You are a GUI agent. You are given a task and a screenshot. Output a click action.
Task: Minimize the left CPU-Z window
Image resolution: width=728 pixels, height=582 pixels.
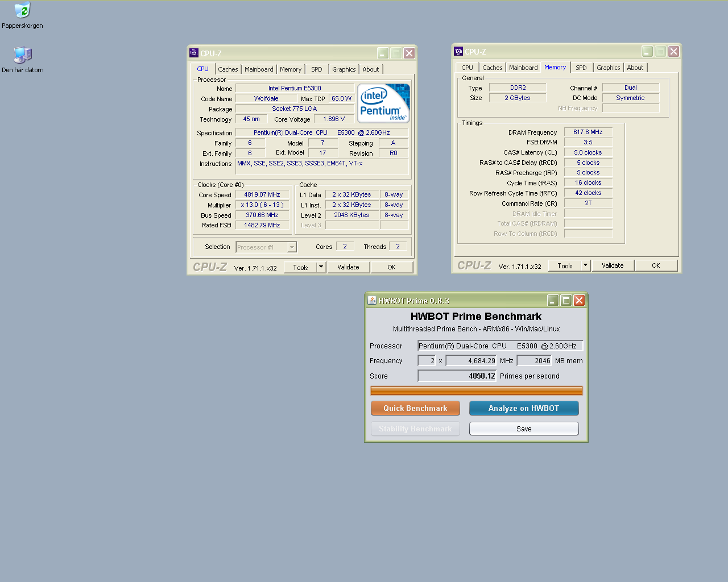(383, 53)
